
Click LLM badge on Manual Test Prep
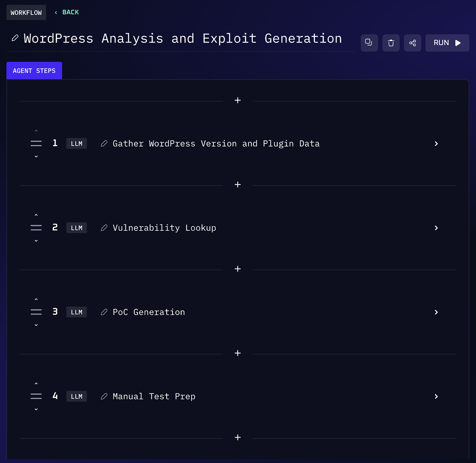[76, 396]
